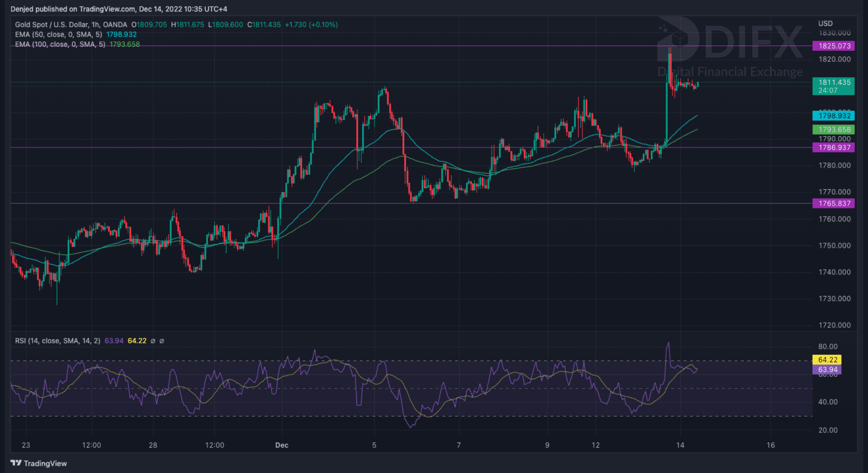
Task: Click the 14 date label on the time axis
Action: click(680, 445)
